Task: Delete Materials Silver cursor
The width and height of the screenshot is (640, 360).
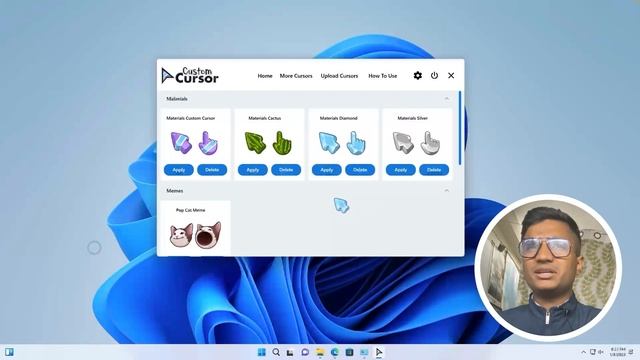Action: click(x=434, y=170)
